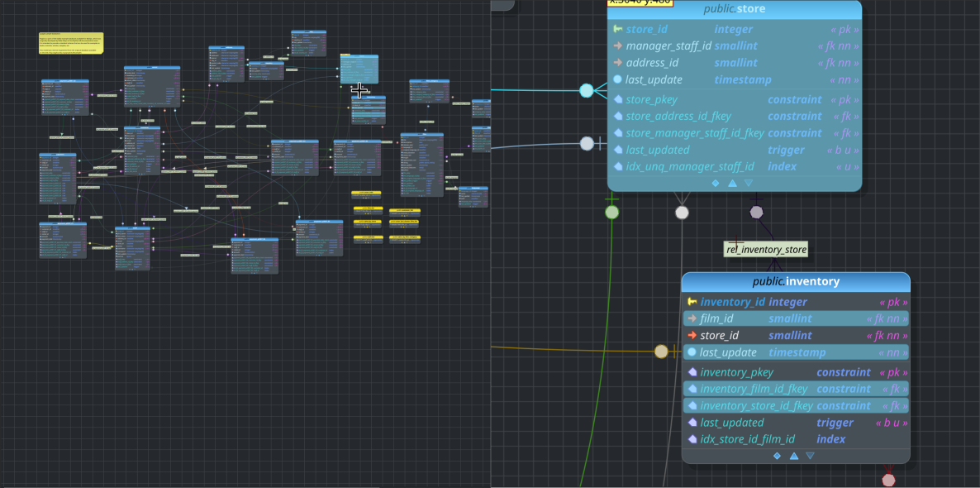
Task: Select the public.inventory table title bar
Action: point(795,281)
